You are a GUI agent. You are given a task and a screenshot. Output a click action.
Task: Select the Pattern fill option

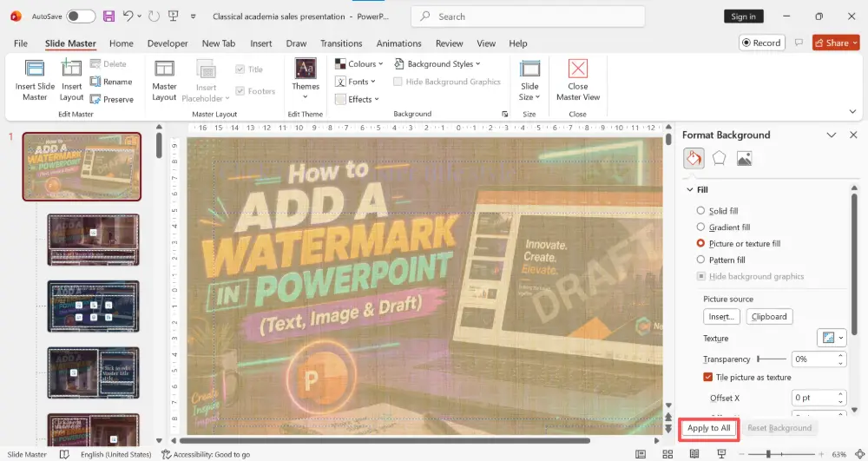[x=700, y=260]
